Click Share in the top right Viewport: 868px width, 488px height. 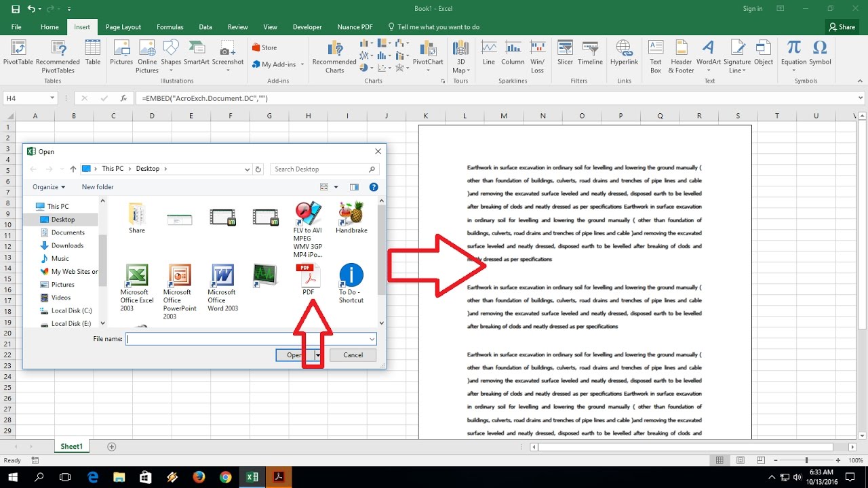pyautogui.click(x=842, y=27)
